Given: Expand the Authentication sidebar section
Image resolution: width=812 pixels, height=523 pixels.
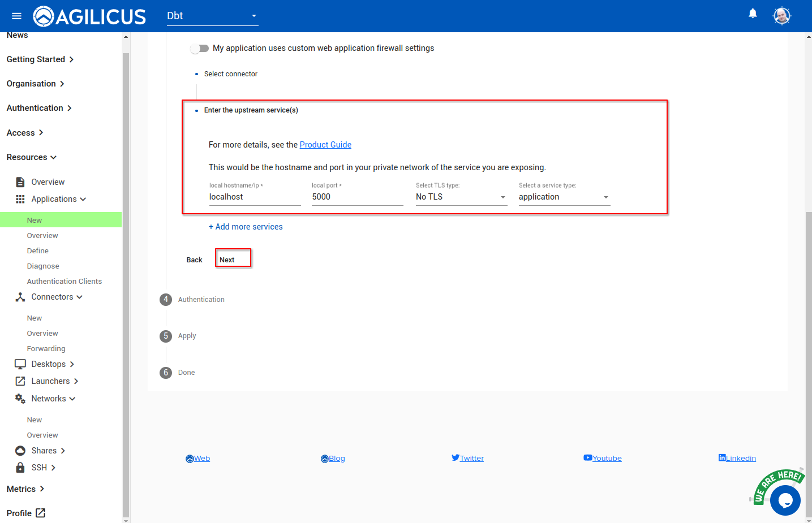Looking at the screenshot, I should click(x=39, y=108).
